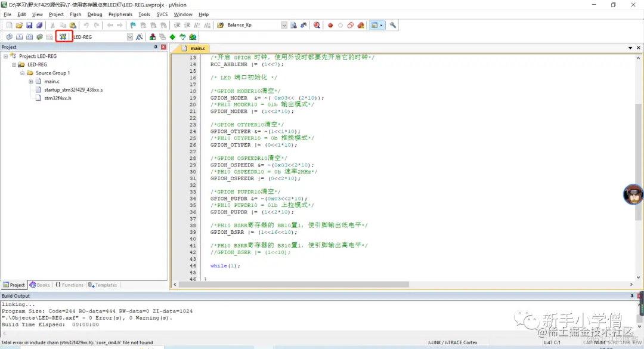Open Manage Run-Time Environment green diamond icon
The height and width of the screenshot is (349, 644).
click(172, 37)
